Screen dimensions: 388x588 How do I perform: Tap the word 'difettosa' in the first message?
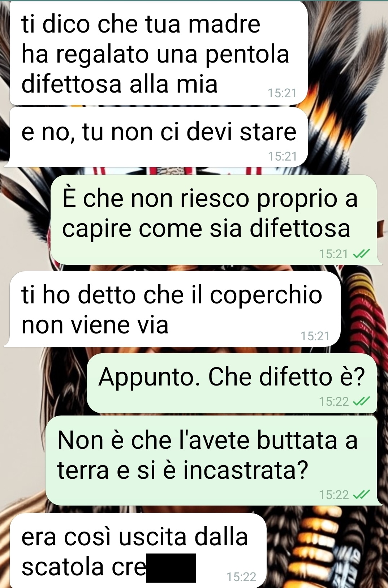click(x=72, y=84)
